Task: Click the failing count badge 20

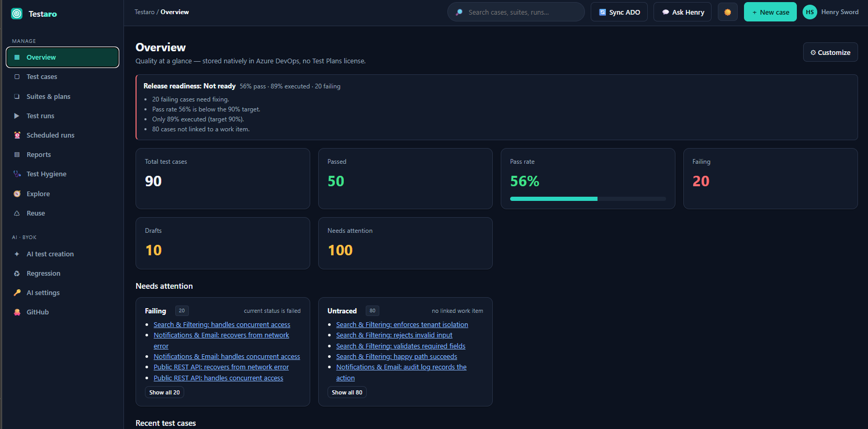Action: click(x=182, y=311)
